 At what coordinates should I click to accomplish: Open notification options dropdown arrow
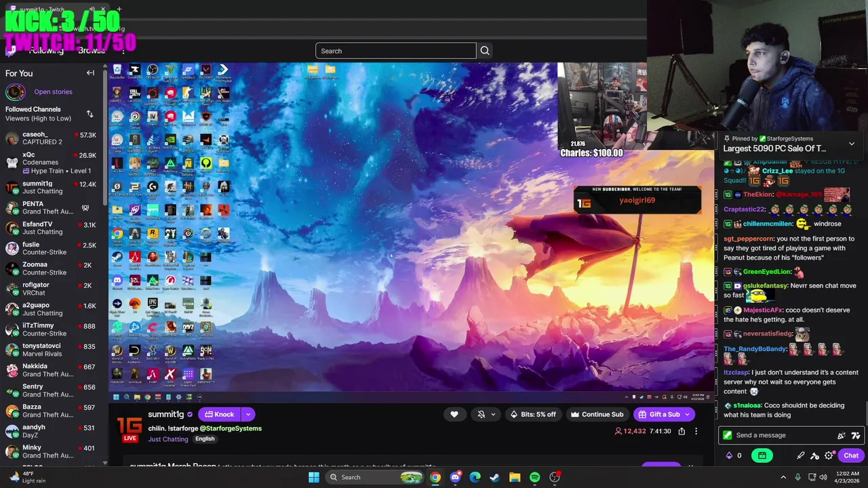[493, 414]
